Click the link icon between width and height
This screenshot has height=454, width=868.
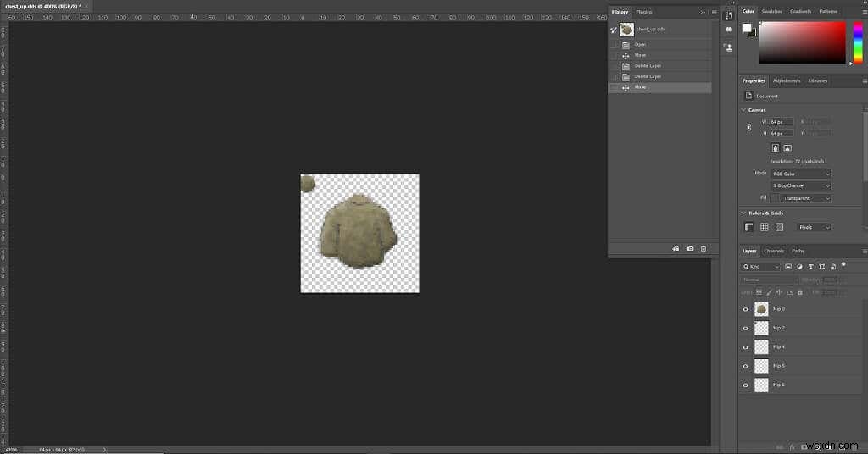point(749,127)
